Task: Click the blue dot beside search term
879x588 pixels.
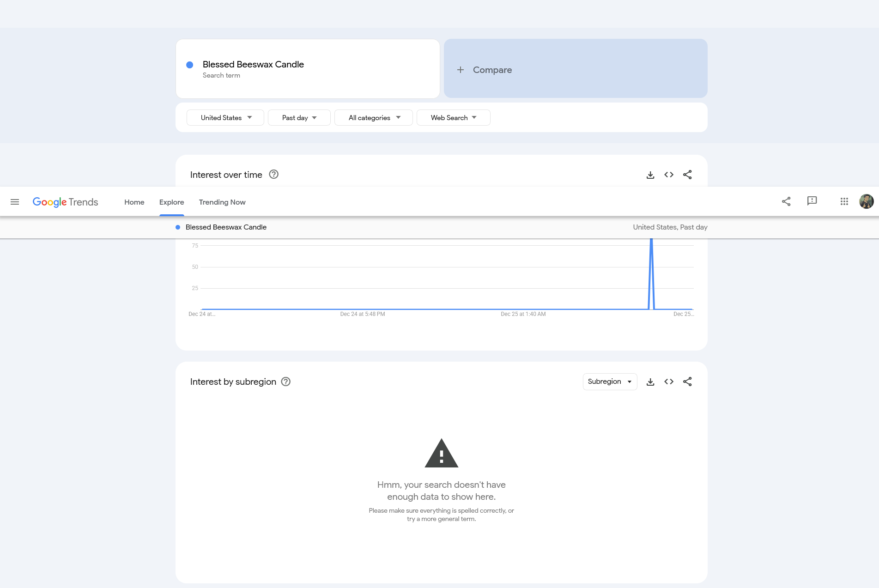Action: click(x=189, y=65)
